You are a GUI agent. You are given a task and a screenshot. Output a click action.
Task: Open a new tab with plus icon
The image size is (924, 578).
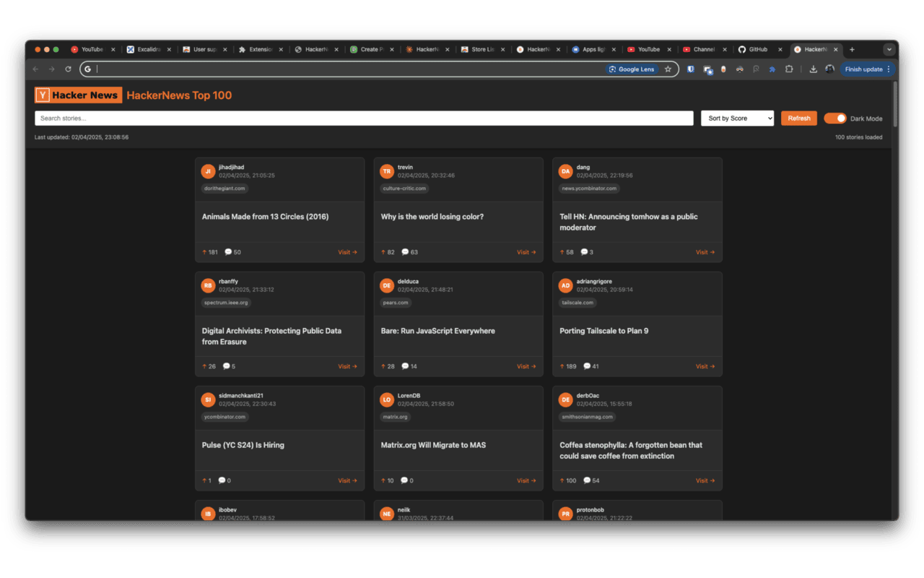(x=852, y=50)
